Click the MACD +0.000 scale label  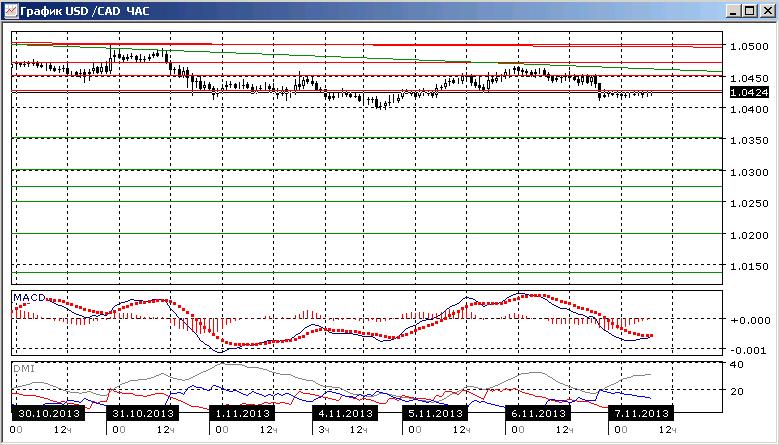(x=749, y=320)
